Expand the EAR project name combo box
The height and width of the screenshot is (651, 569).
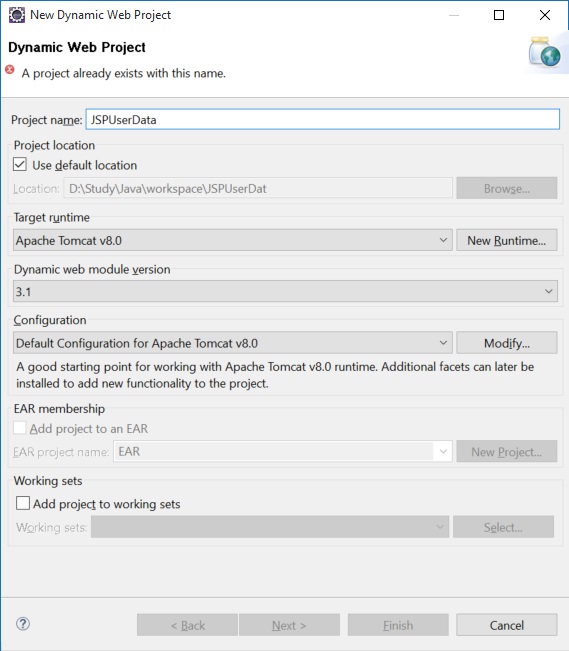tap(282, 451)
